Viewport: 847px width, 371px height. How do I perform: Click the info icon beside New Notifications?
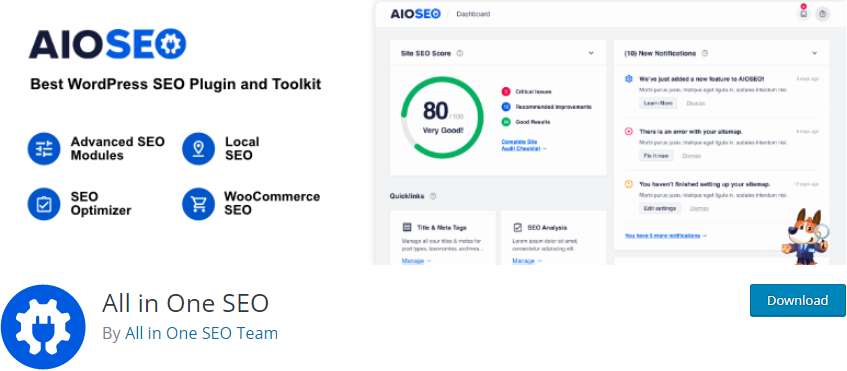coord(704,53)
